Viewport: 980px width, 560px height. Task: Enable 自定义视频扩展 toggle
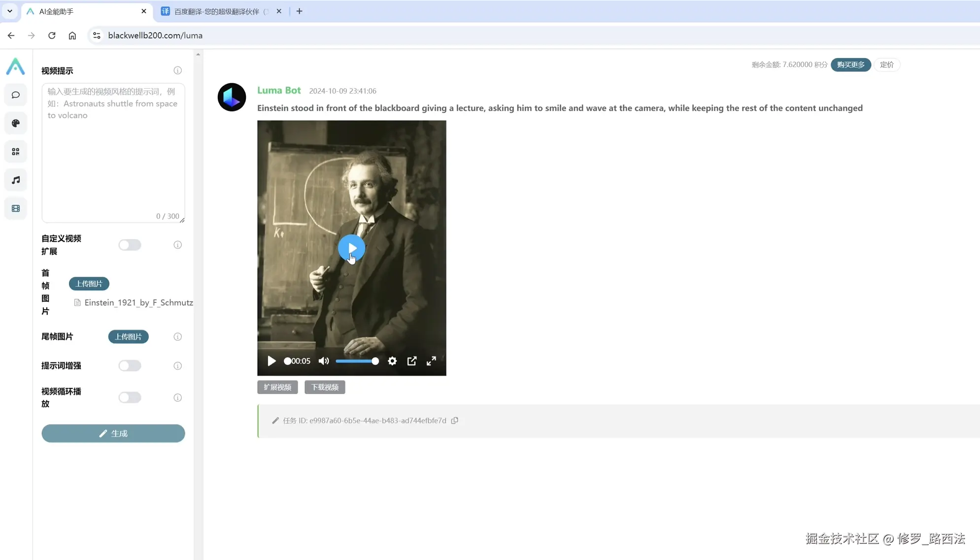[x=130, y=245]
